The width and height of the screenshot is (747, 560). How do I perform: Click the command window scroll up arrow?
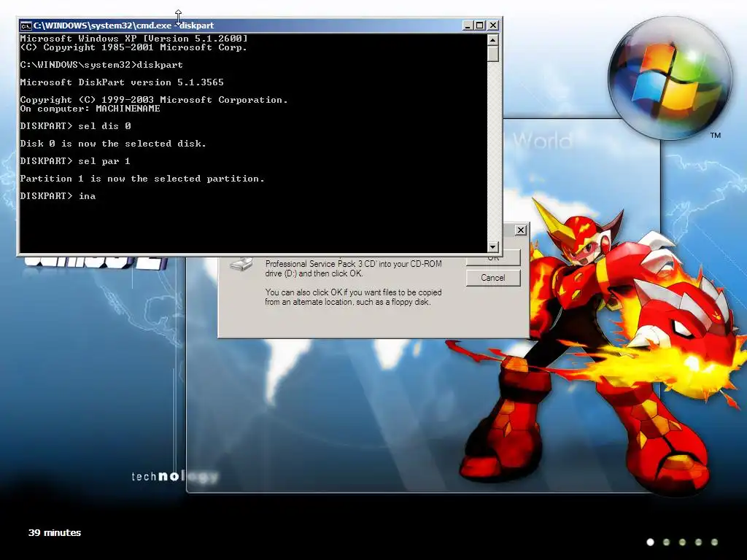point(493,39)
